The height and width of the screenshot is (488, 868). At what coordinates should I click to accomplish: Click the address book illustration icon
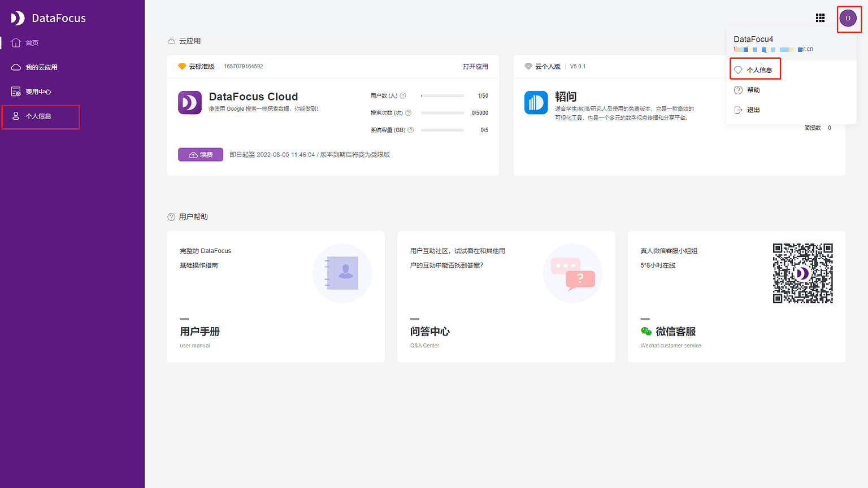point(342,273)
